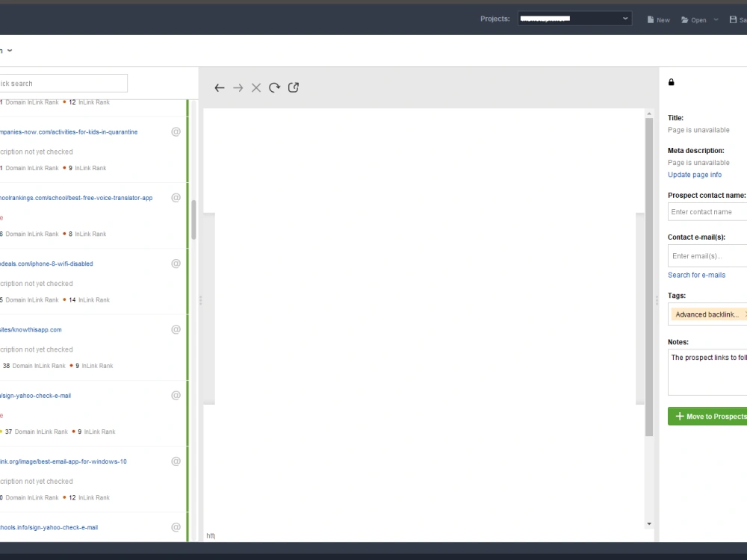Click '37 Domain InLink Rank' text
Image resolution: width=747 pixels, height=560 pixels.
36,432
